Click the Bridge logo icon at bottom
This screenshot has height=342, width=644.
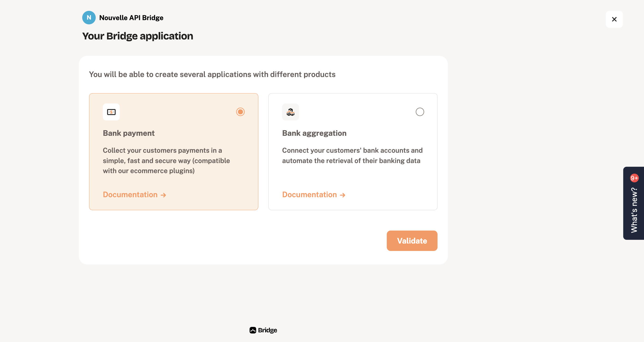click(252, 330)
